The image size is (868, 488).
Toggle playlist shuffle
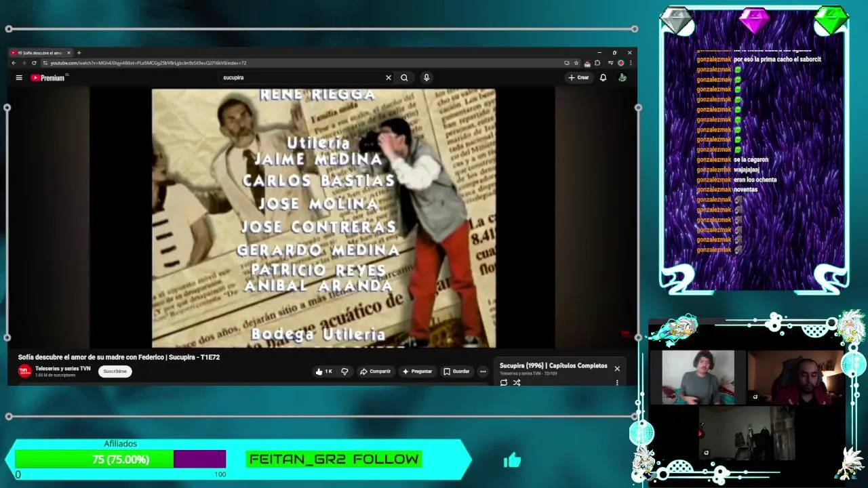point(517,383)
